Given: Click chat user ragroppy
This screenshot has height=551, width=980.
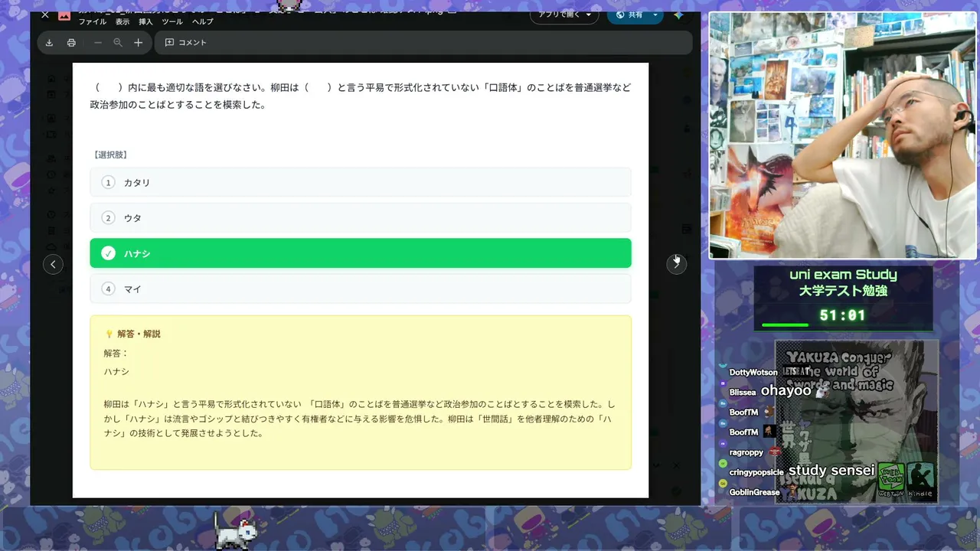Looking at the screenshot, I should (746, 452).
